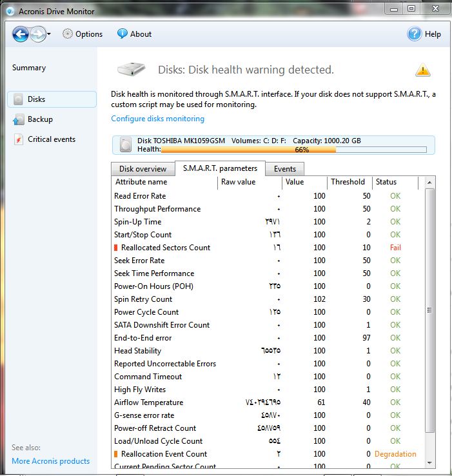Screen dimensions: 452x476
Task: Click the Forward arrow button
Action: (x=38, y=34)
